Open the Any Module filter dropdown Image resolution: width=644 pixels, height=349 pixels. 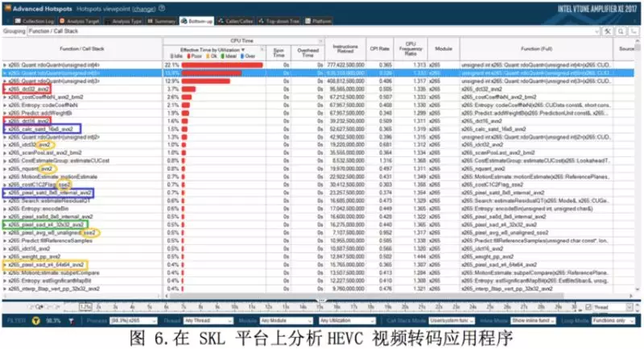pos(286,321)
